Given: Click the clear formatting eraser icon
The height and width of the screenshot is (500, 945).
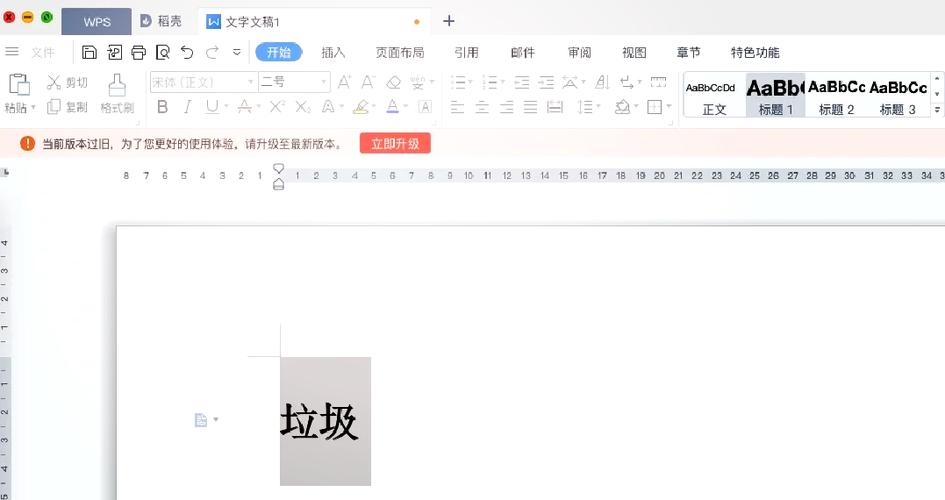Looking at the screenshot, I should click(x=394, y=82).
